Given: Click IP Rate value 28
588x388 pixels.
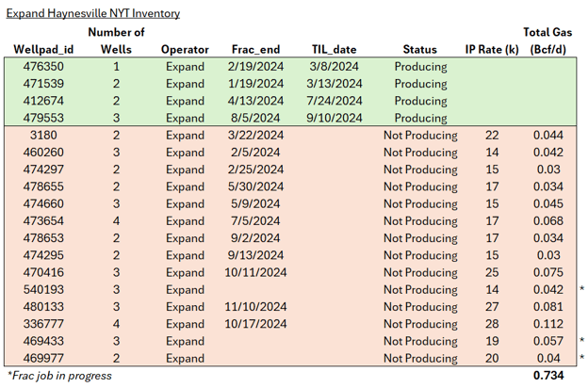Looking at the screenshot, I should [492, 324].
